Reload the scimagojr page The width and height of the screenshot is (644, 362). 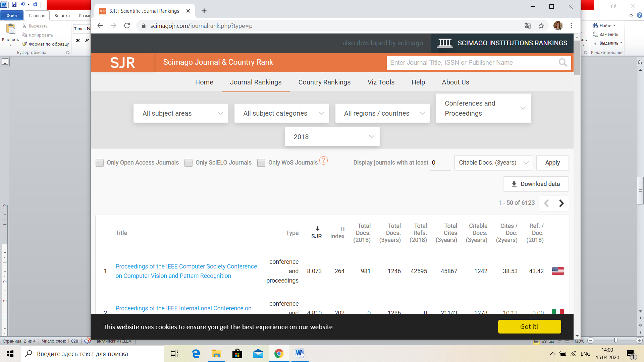(x=127, y=26)
